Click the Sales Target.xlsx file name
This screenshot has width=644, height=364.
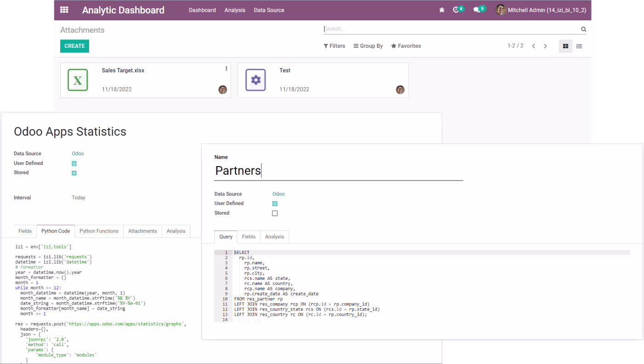click(123, 70)
